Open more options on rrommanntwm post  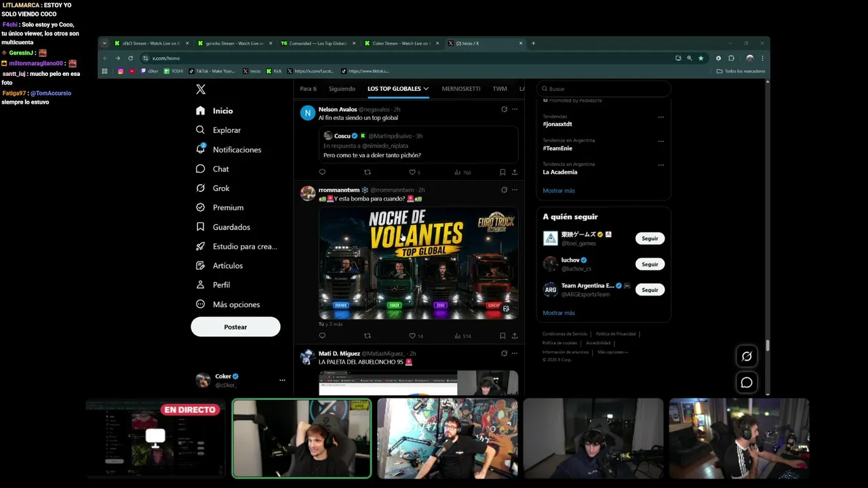(515, 190)
